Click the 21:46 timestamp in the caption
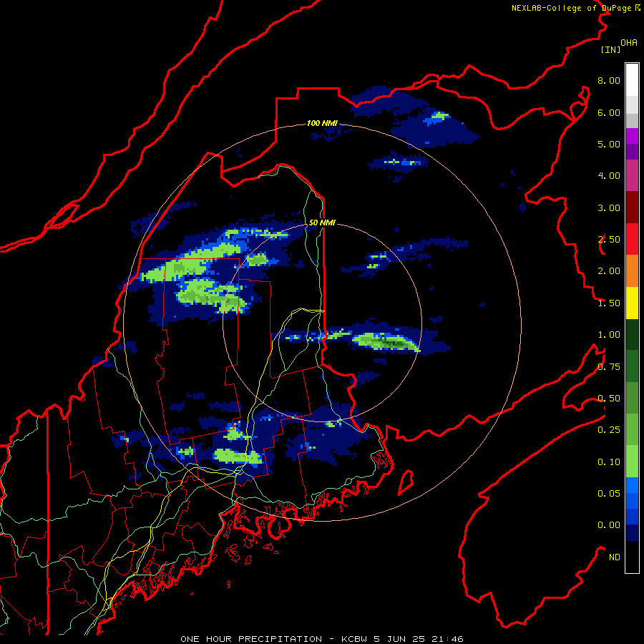 point(447,639)
